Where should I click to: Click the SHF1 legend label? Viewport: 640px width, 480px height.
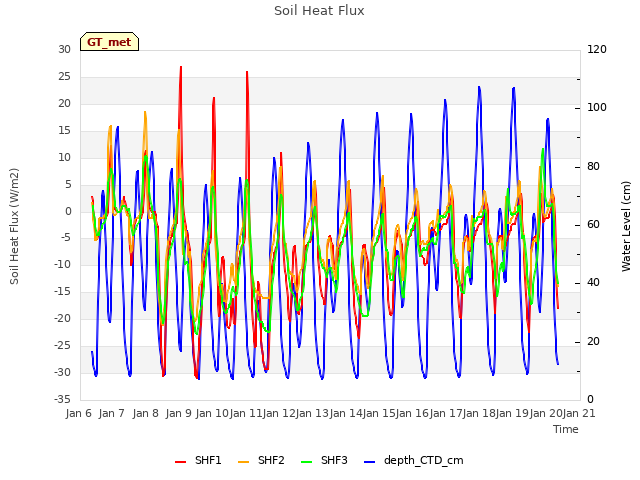[x=208, y=460]
